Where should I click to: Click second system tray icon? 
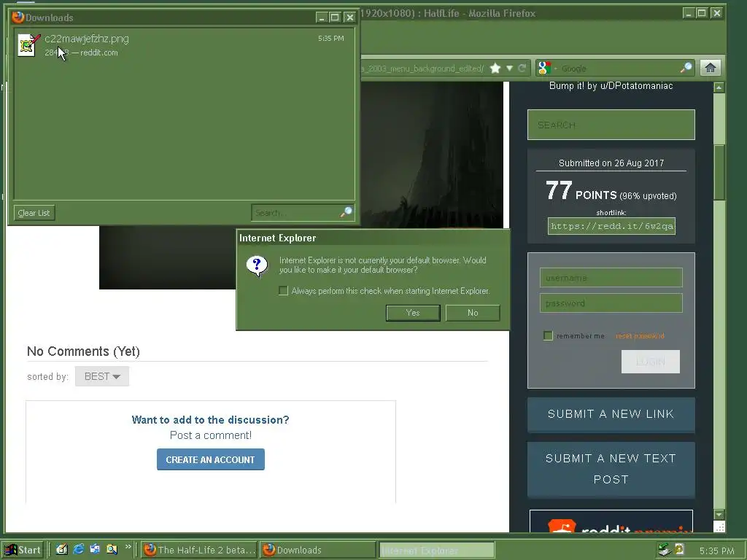tap(680, 550)
